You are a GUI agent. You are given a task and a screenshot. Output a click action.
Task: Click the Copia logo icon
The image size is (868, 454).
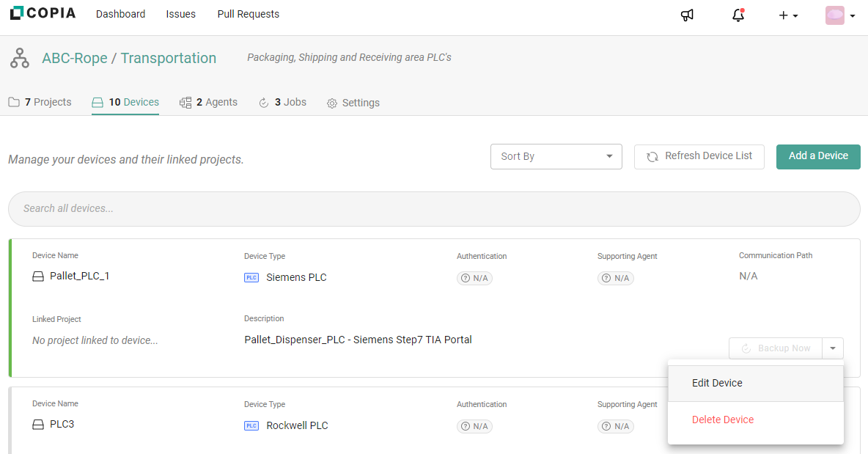click(17, 13)
